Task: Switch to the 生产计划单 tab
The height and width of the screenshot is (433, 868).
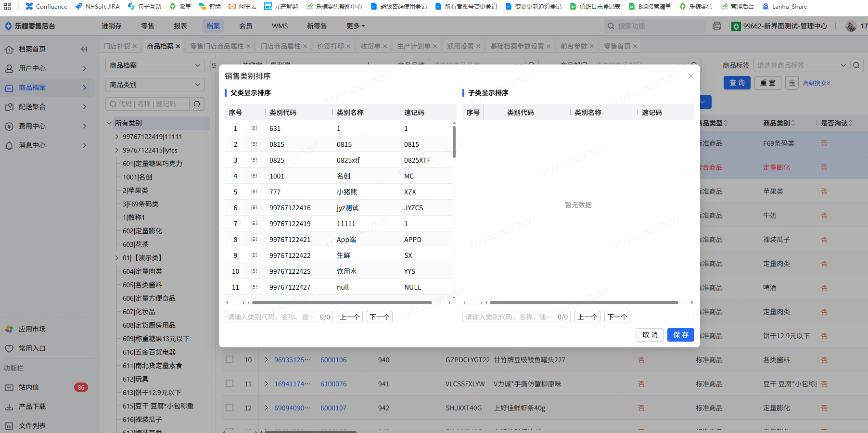Action: pyautogui.click(x=414, y=46)
